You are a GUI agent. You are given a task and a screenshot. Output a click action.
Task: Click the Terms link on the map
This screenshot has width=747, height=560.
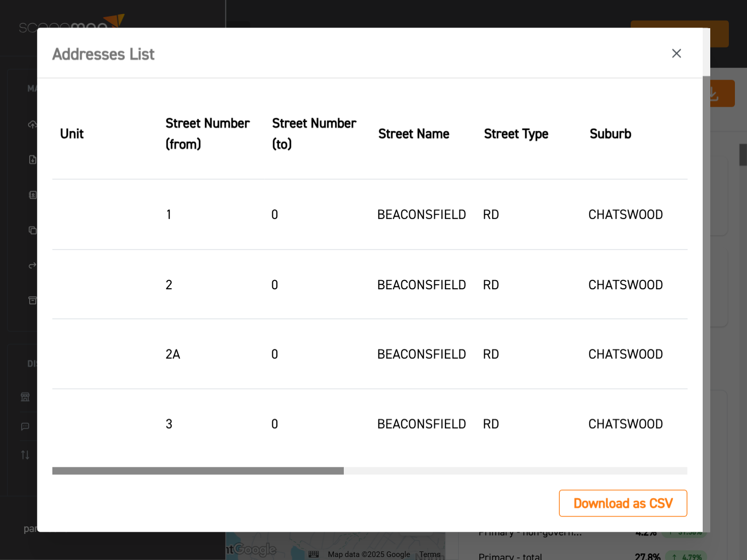tap(429, 554)
